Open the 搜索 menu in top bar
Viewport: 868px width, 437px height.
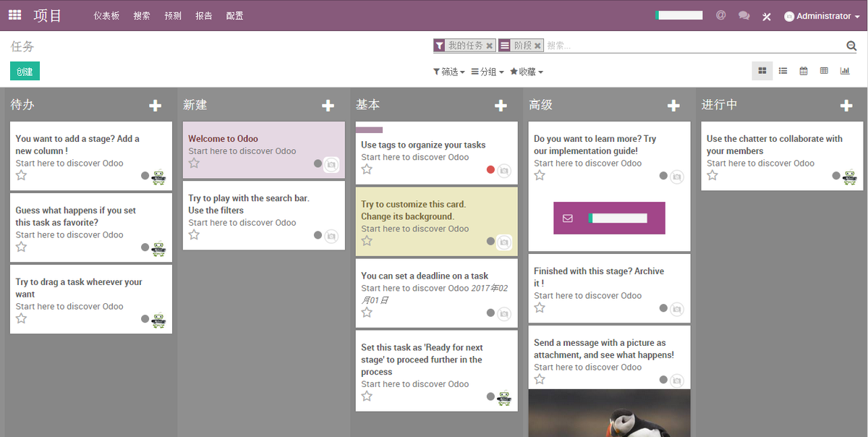[x=142, y=16]
